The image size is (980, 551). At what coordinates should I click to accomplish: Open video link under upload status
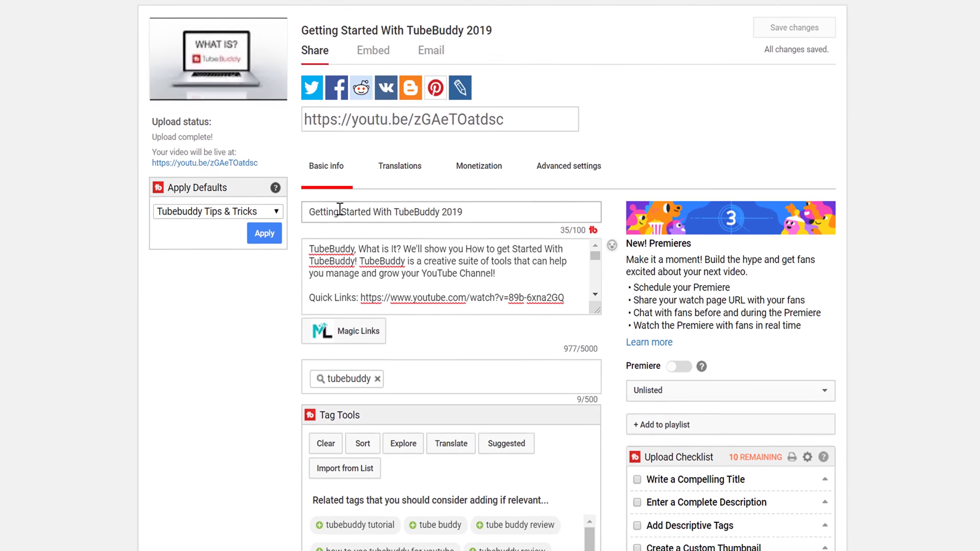pos(205,163)
